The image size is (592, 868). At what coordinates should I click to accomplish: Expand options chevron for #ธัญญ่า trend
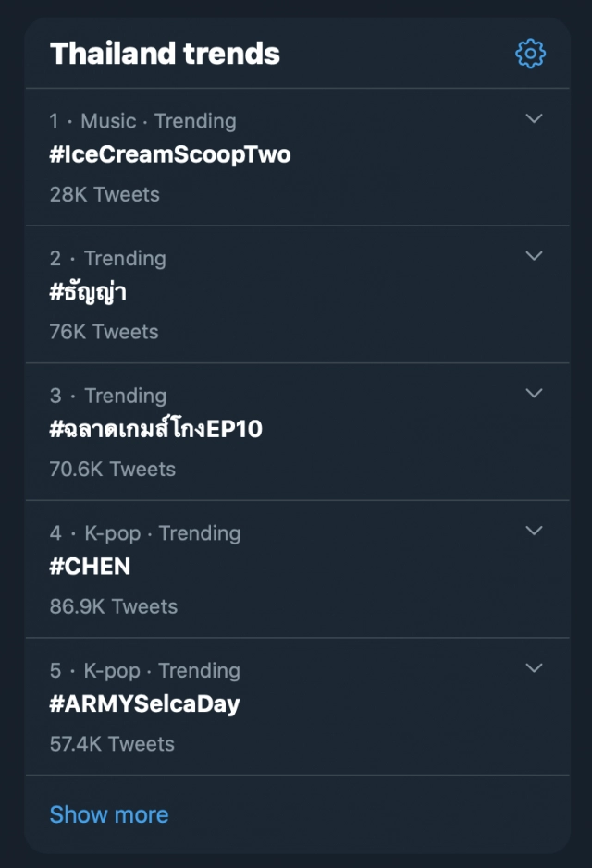pyautogui.click(x=534, y=256)
